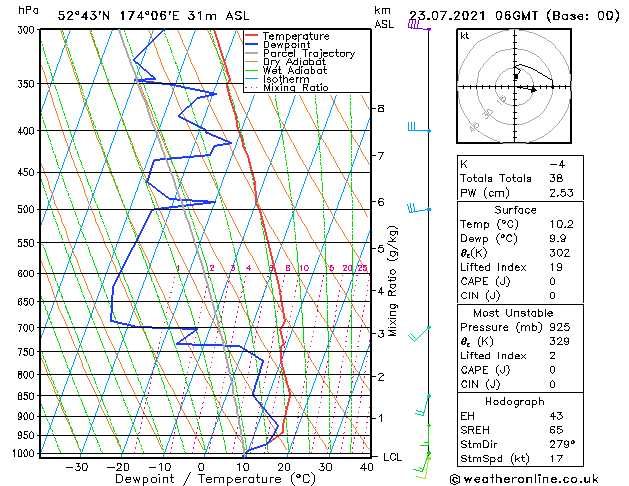The image size is (629, 486).
Task: Click the K index value '-4'
Action: click(557, 164)
